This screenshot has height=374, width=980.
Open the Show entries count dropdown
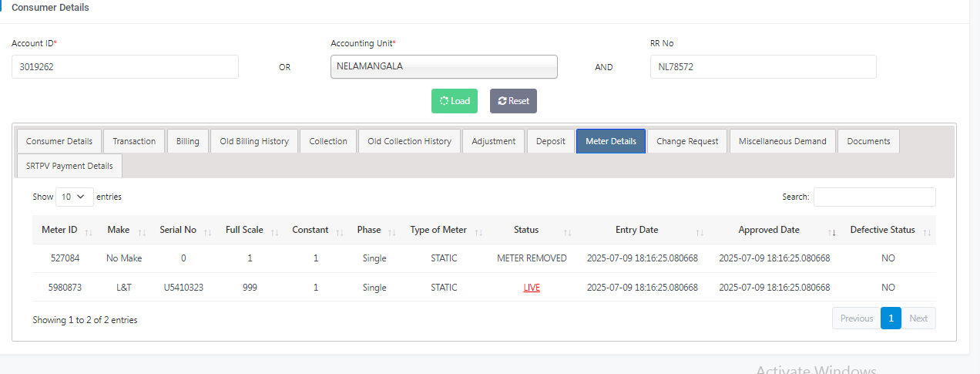tap(75, 197)
